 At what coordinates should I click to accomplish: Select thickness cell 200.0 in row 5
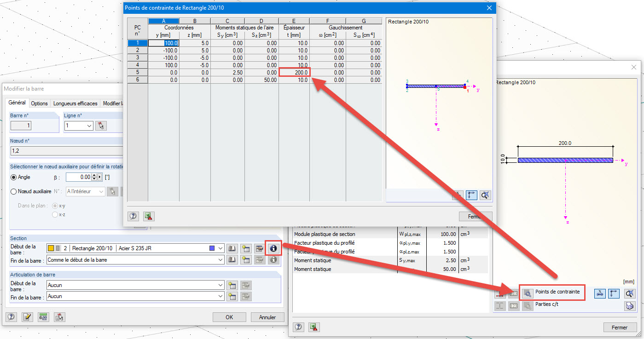click(x=294, y=72)
